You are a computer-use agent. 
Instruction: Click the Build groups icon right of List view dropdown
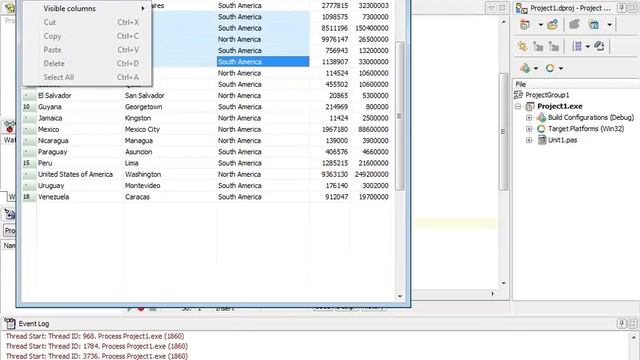click(599, 47)
